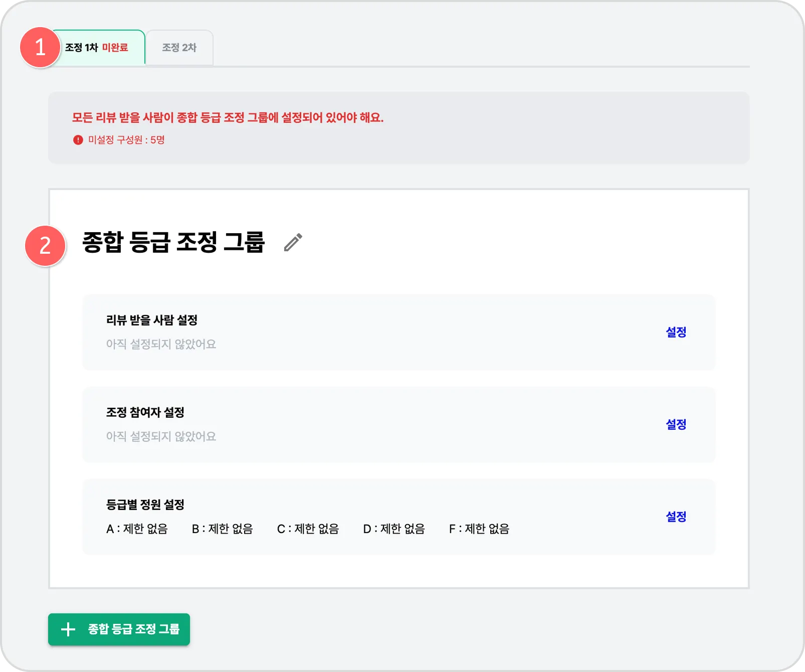Image resolution: width=805 pixels, height=672 pixels.
Task: Click the 리뷰 받을 사람 설정 title
Action: 152,320
